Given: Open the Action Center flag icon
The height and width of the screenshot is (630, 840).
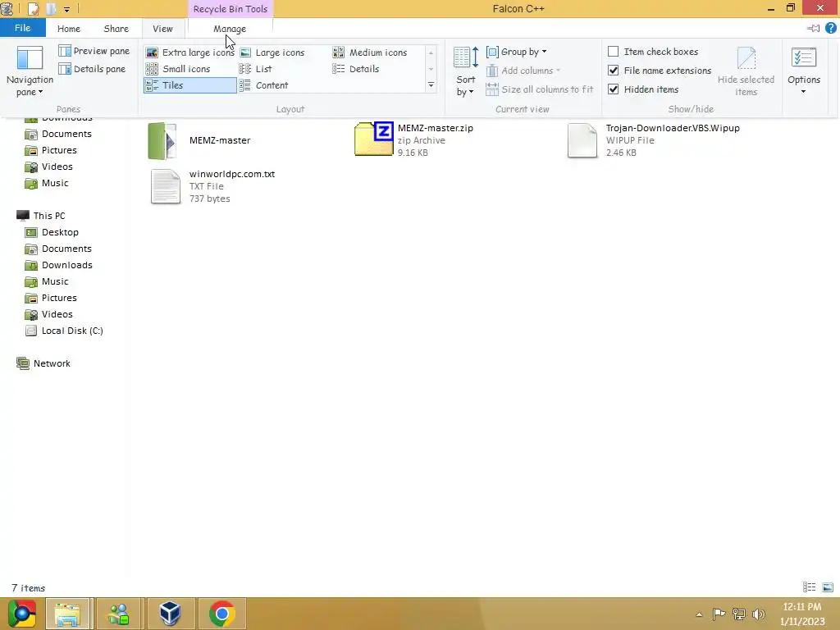Looking at the screenshot, I should 719,614.
